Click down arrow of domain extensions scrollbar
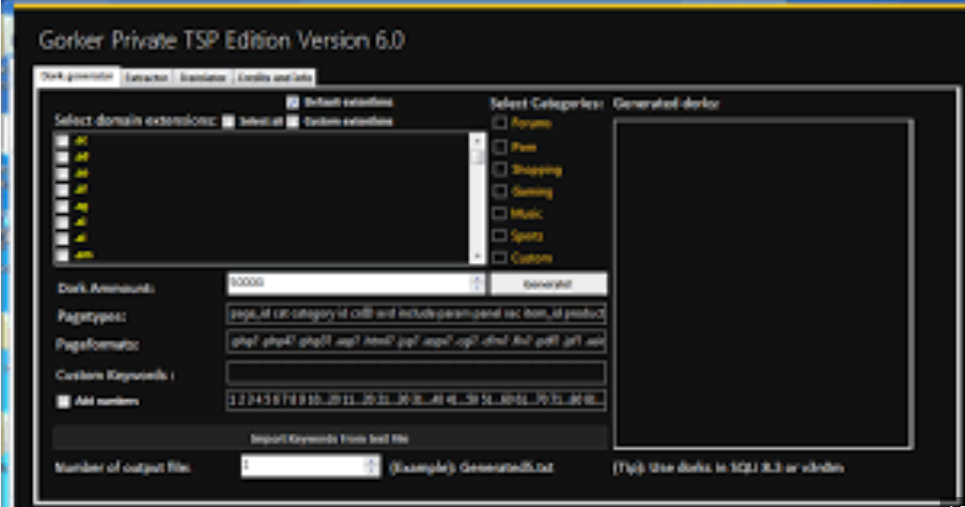Viewport: 965px width, 507px height. (477, 257)
